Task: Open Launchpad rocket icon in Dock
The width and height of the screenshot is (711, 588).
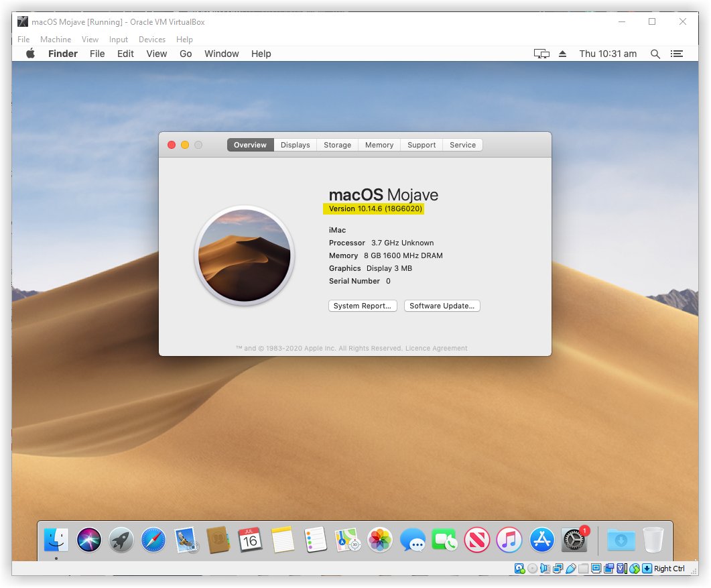Action: click(x=121, y=540)
